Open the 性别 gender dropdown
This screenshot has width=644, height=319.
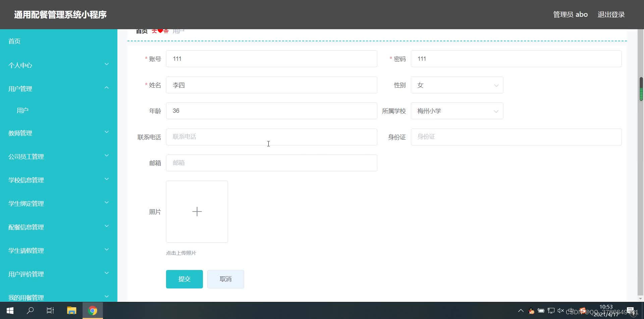point(457,85)
